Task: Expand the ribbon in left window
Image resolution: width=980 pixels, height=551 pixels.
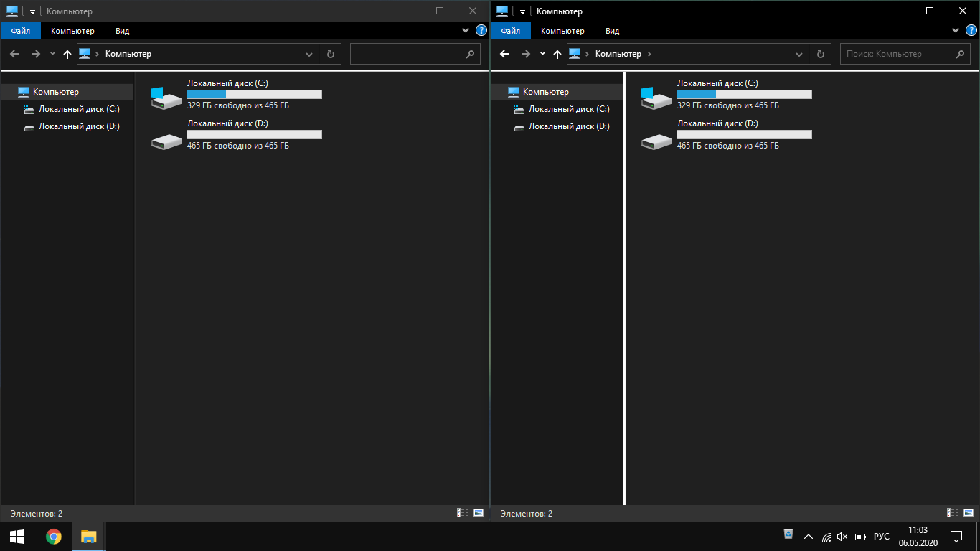Action: [x=466, y=31]
